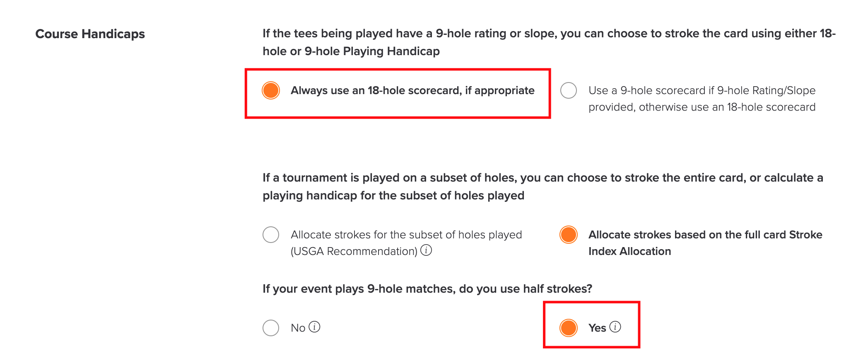
Task: Click the 9-hole rating or slope description text
Action: 549,42
